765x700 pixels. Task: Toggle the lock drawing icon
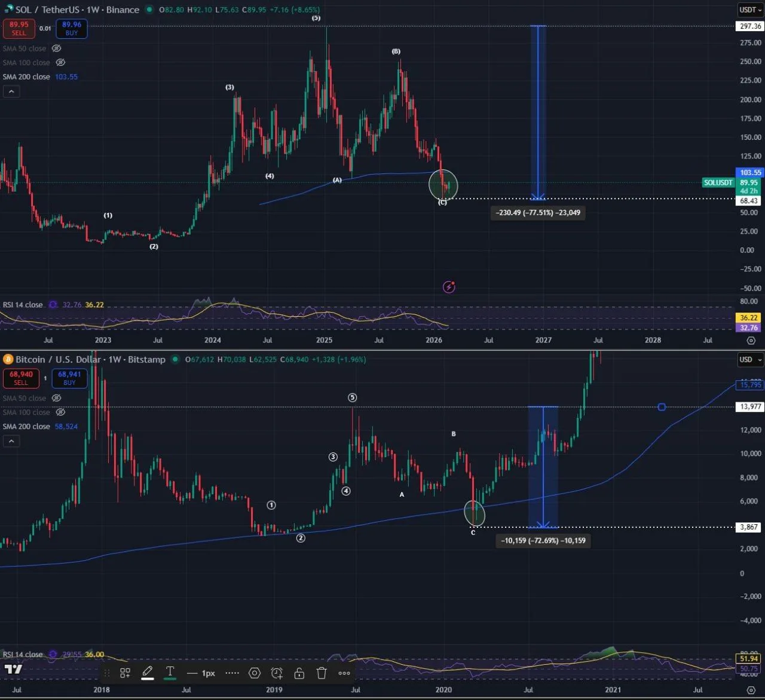point(299,673)
